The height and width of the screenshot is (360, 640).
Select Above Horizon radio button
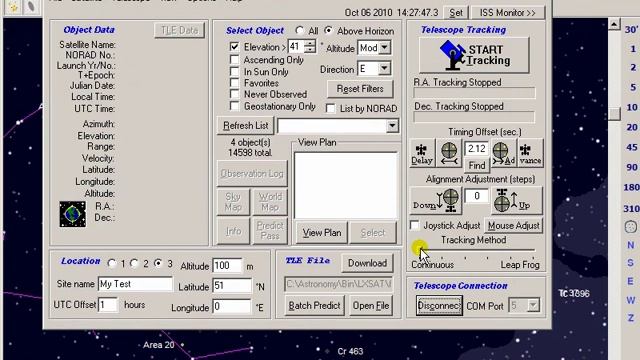[x=329, y=31]
